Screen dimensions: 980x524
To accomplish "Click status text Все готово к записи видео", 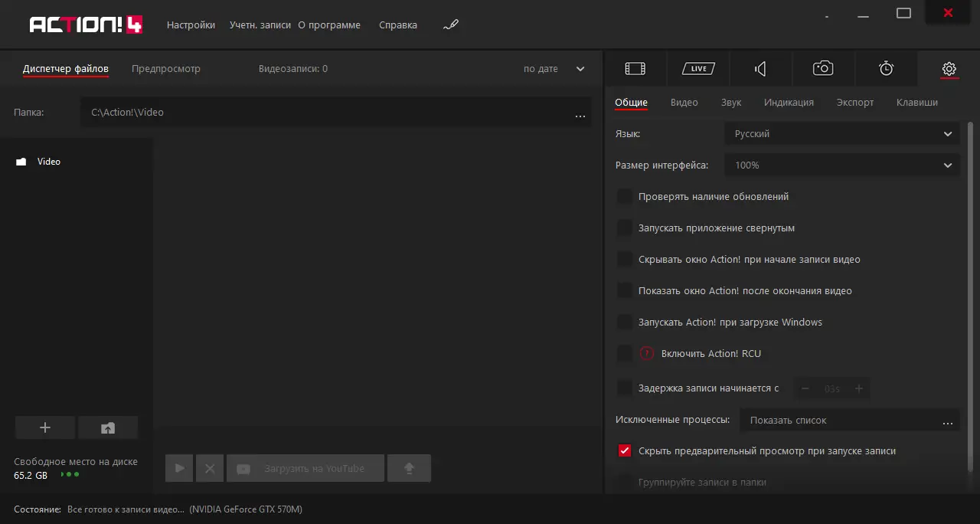I will click(x=126, y=509).
